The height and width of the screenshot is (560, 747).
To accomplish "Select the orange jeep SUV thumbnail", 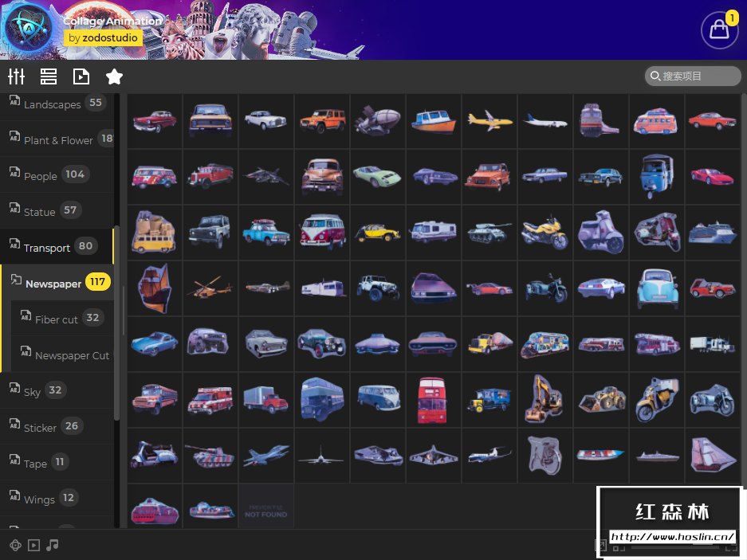I will [x=322, y=121].
